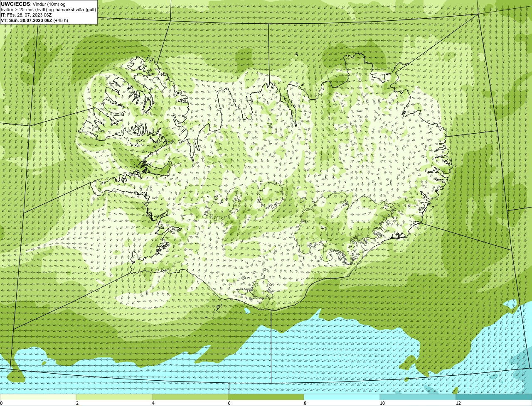Click the 'hviður > 25 m/s (hvítt)' line
This screenshot has height=406, width=532.
pyautogui.click(x=48, y=10)
